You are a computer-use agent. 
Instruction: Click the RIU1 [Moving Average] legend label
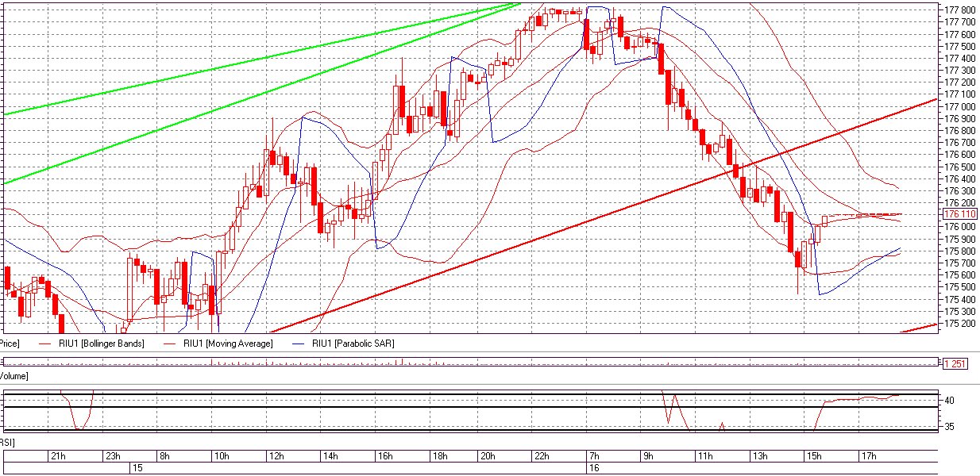click(227, 344)
